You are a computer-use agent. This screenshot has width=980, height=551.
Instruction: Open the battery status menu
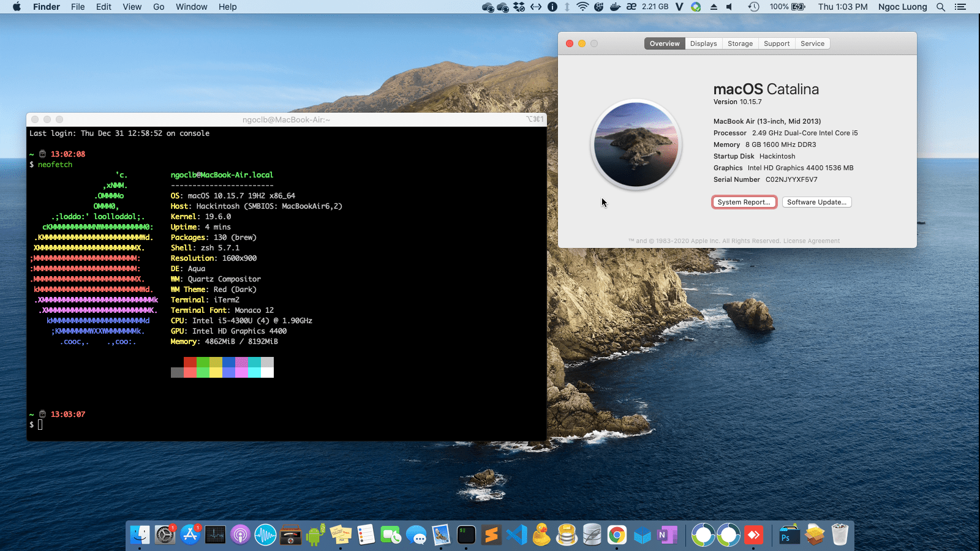click(788, 7)
